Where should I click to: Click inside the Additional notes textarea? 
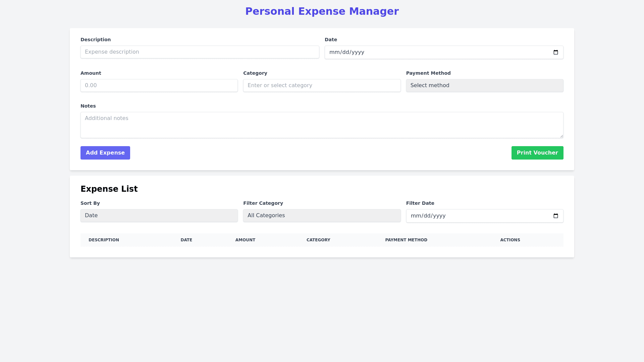[322, 125]
